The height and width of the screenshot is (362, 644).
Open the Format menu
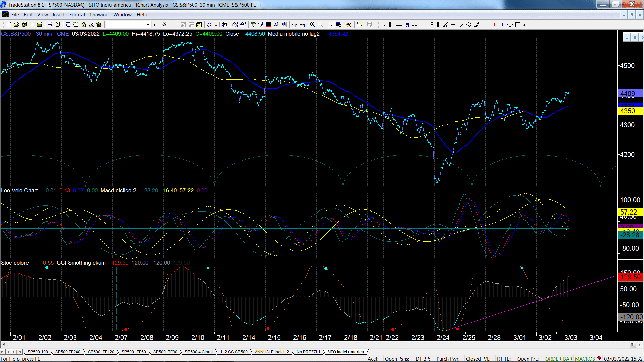[77, 15]
